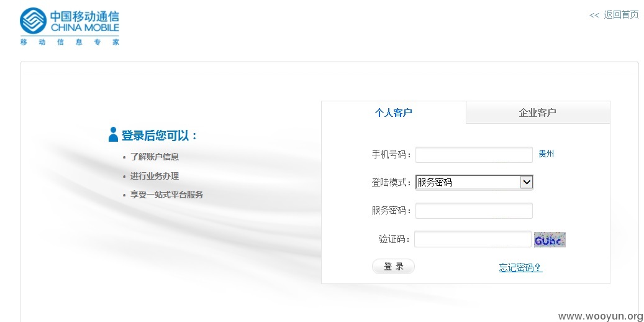Focus the 服务密码 password field

pyautogui.click(x=474, y=211)
